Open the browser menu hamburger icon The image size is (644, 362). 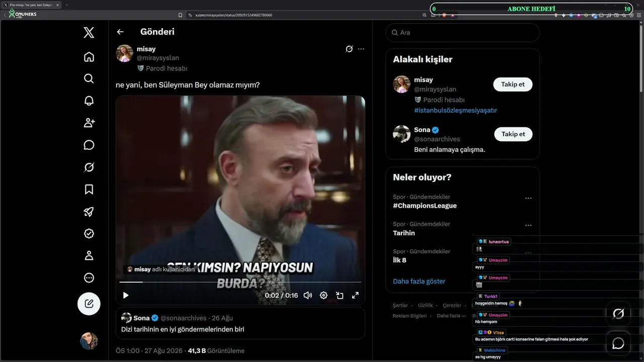tap(639, 15)
